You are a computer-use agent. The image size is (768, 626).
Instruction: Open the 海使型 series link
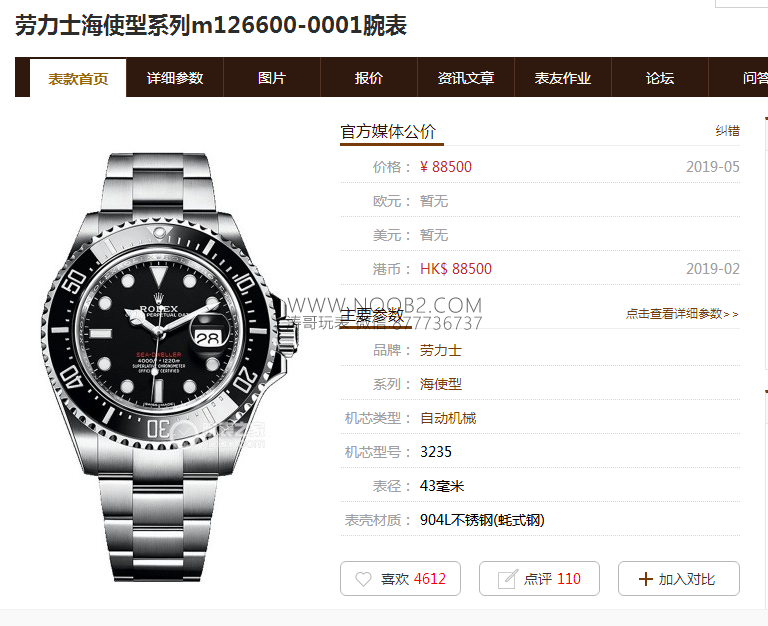[x=440, y=384]
